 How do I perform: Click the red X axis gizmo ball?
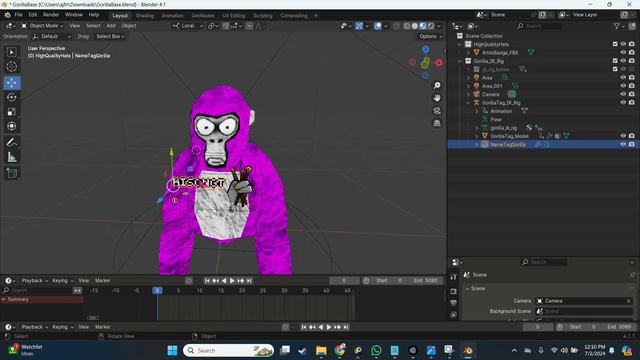pyautogui.click(x=439, y=63)
